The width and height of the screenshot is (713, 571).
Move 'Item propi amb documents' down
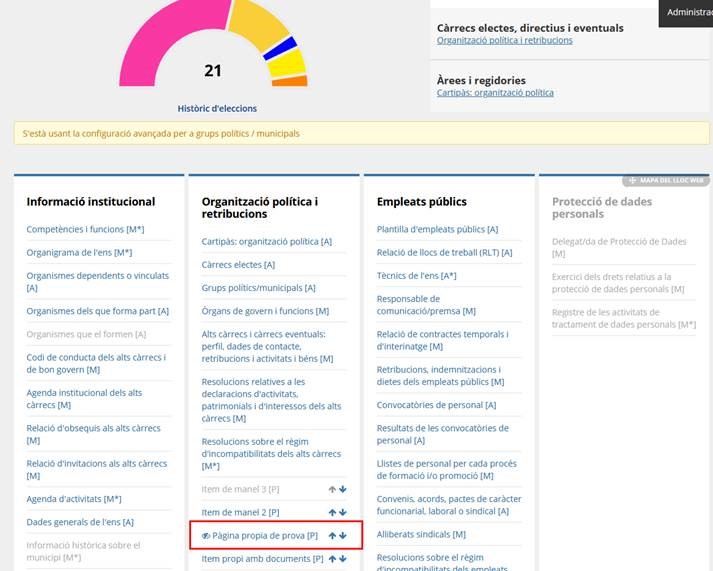343,559
